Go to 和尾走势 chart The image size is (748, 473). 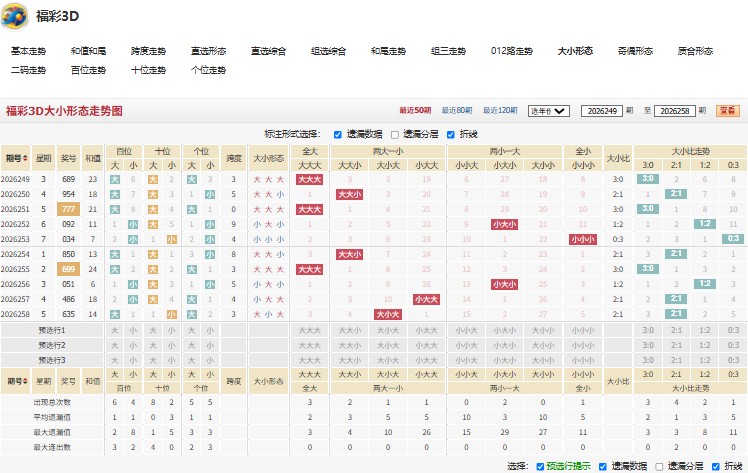(x=388, y=51)
